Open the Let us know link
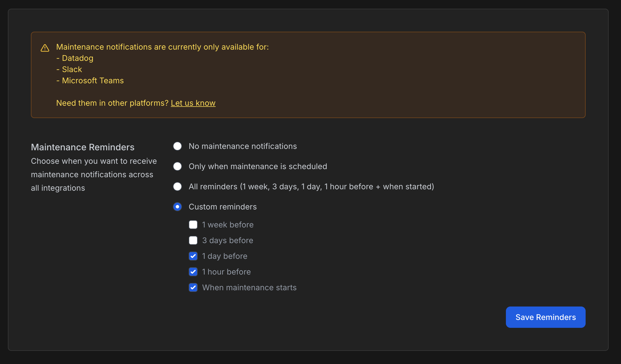The width and height of the screenshot is (621, 364). [x=193, y=103]
